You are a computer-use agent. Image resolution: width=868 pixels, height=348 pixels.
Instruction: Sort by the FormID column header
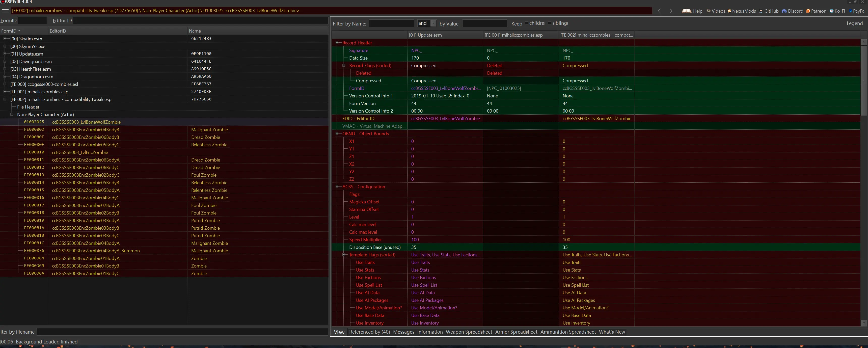click(24, 31)
